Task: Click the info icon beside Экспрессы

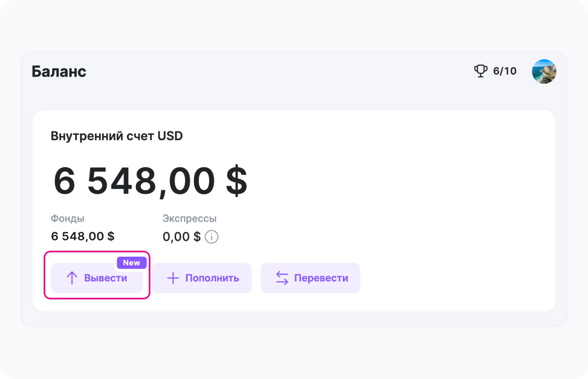Action: point(212,237)
